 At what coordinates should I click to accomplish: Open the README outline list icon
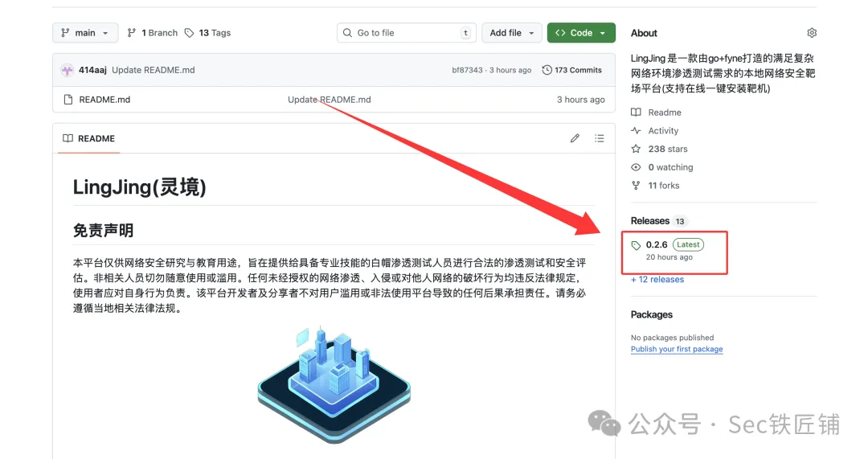(600, 138)
